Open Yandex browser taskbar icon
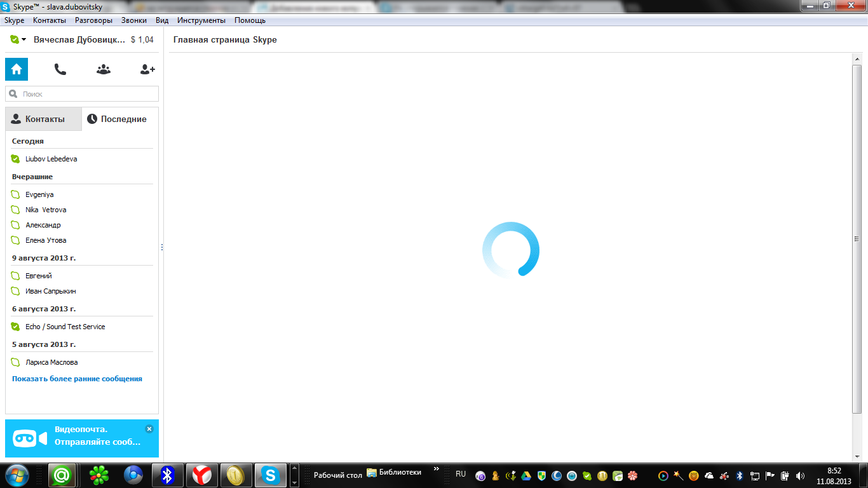868x488 pixels. coord(202,475)
